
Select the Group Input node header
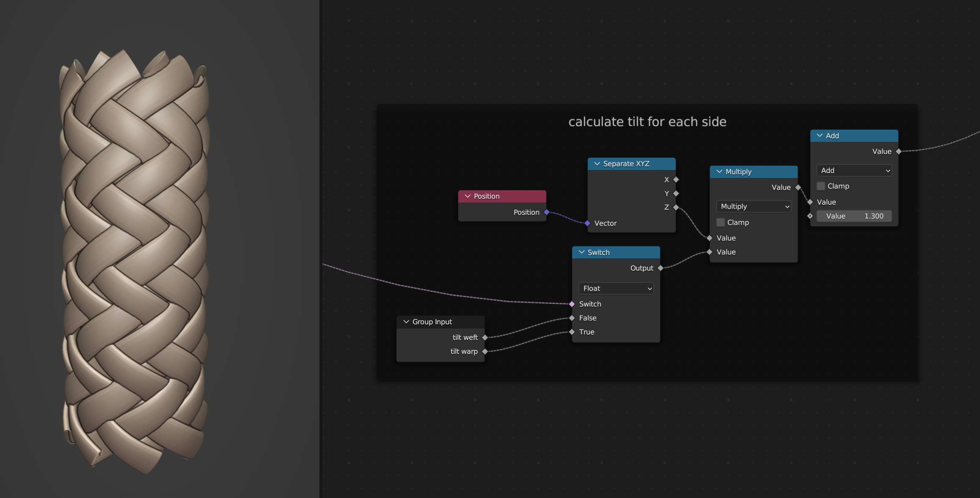click(440, 322)
